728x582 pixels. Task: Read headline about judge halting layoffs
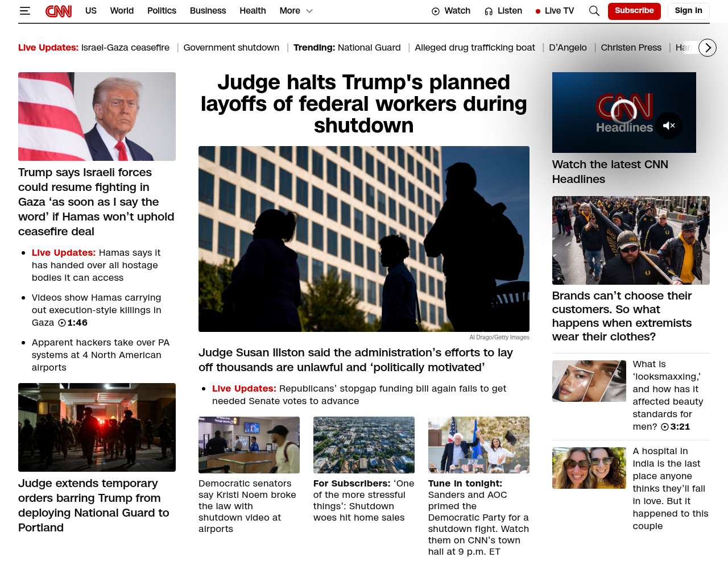(x=363, y=104)
